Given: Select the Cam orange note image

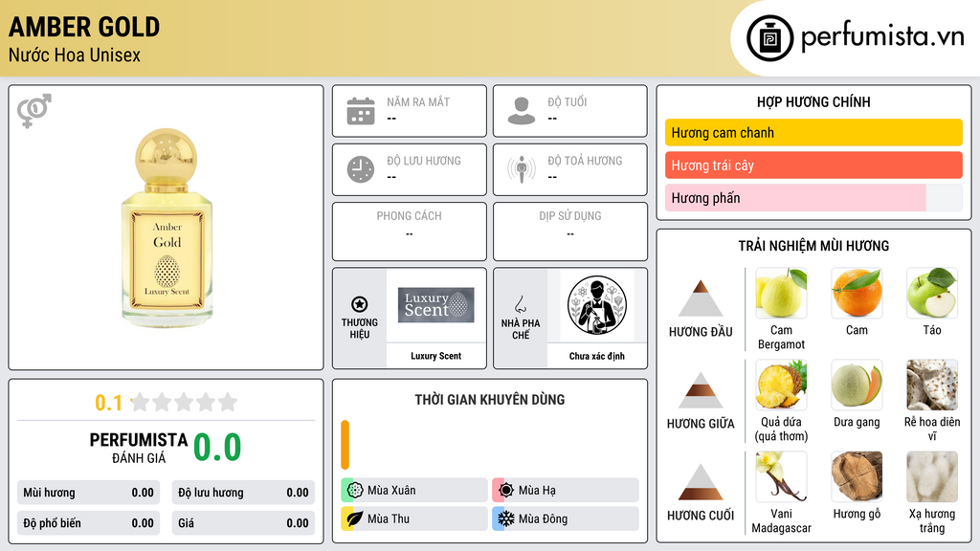Looking at the screenshot, I should pyautogui.click(x=857, y=293).
